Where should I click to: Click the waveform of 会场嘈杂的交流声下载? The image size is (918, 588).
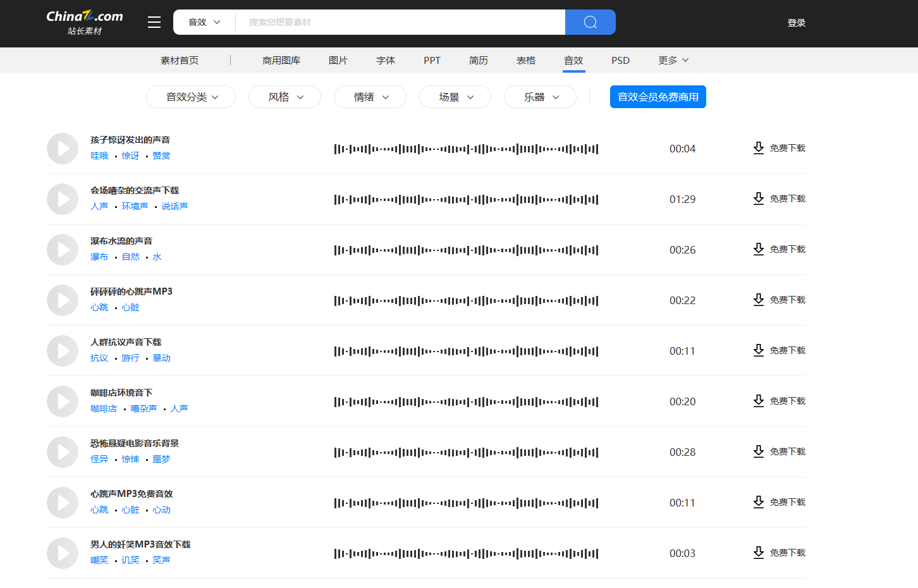(466, 199)
